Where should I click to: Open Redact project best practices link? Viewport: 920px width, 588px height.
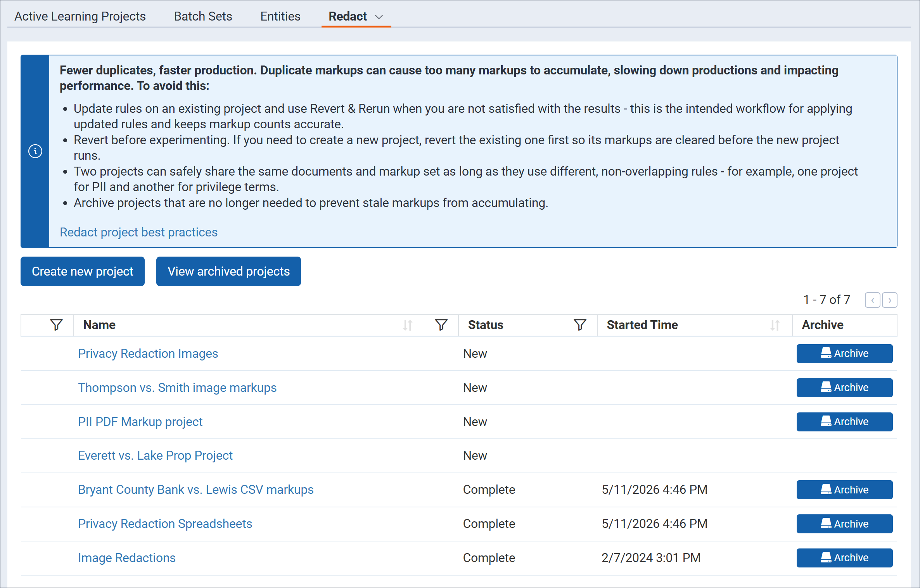(x=138, y=232)
